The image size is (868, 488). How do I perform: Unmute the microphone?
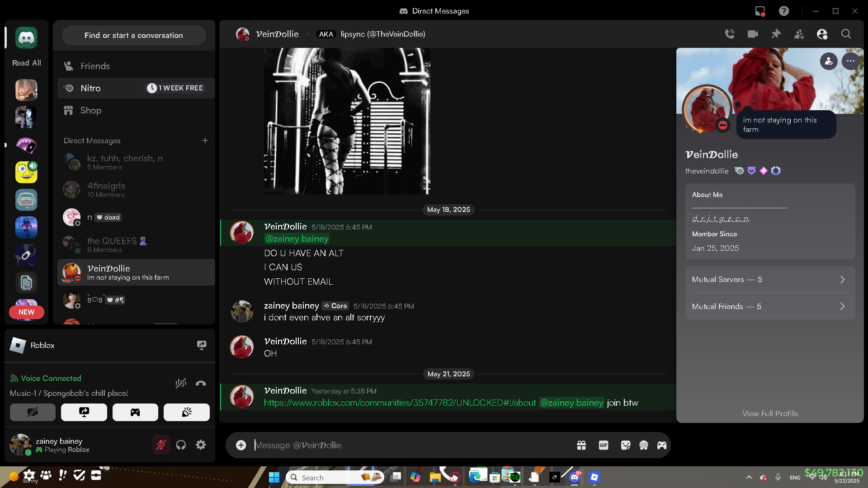[x=161, y=445]
